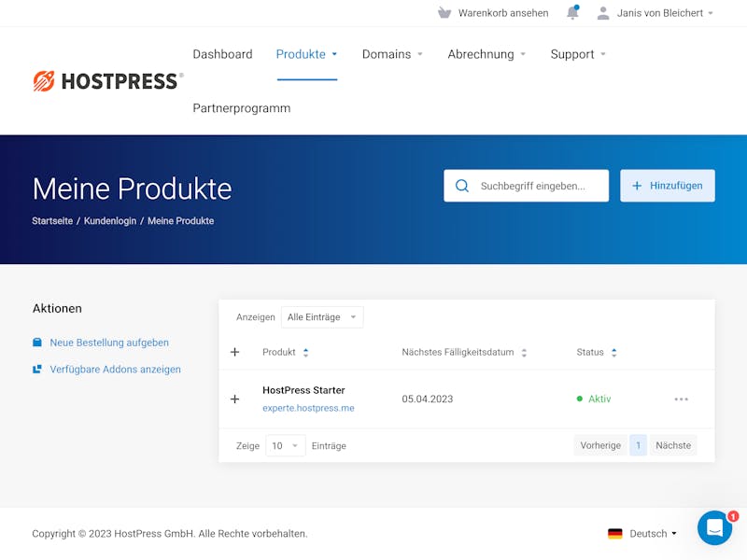This screenshot has height=560, width=747.
Task: Click the Hinzufügen button
Action: tap(668, 186)
